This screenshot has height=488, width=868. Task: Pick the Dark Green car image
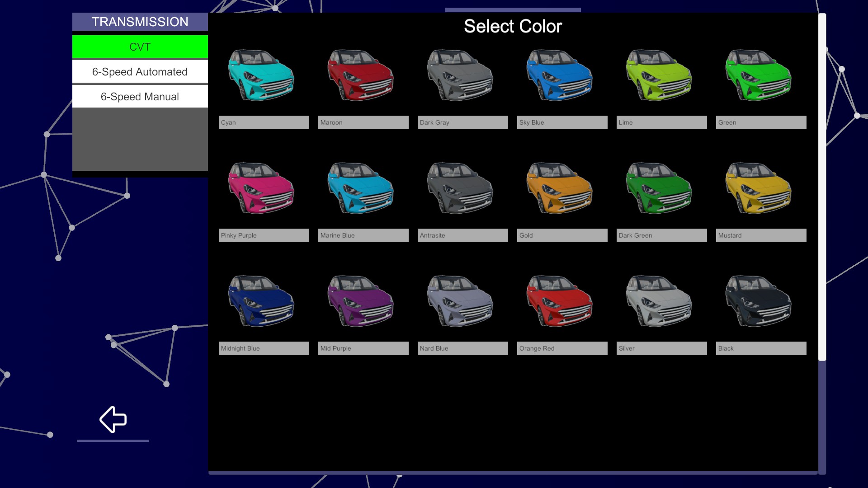[659, 188]
